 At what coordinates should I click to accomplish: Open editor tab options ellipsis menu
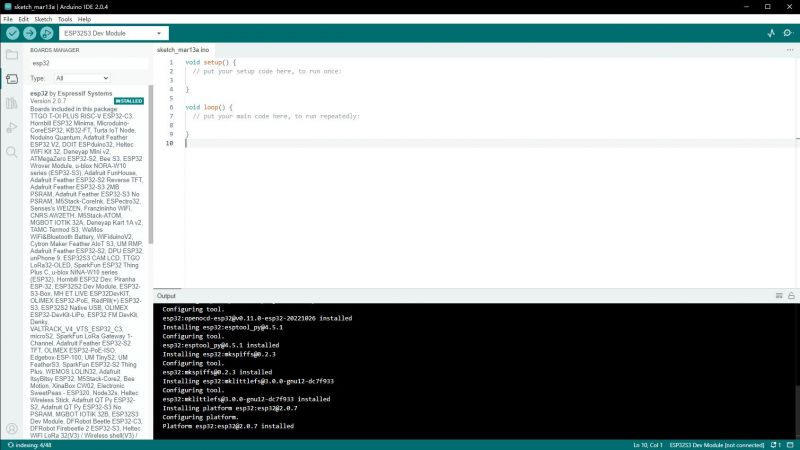tap(788, 49)
